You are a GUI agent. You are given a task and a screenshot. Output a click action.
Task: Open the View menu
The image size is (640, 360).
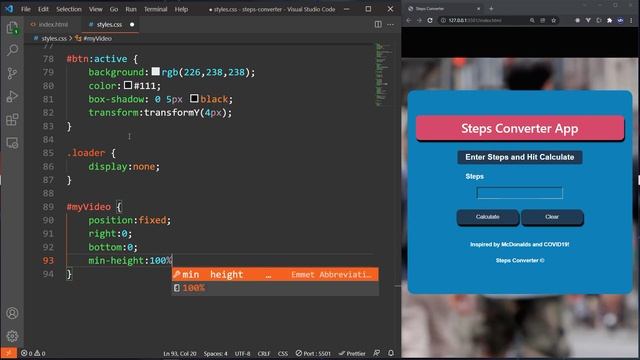coord(96,9)
